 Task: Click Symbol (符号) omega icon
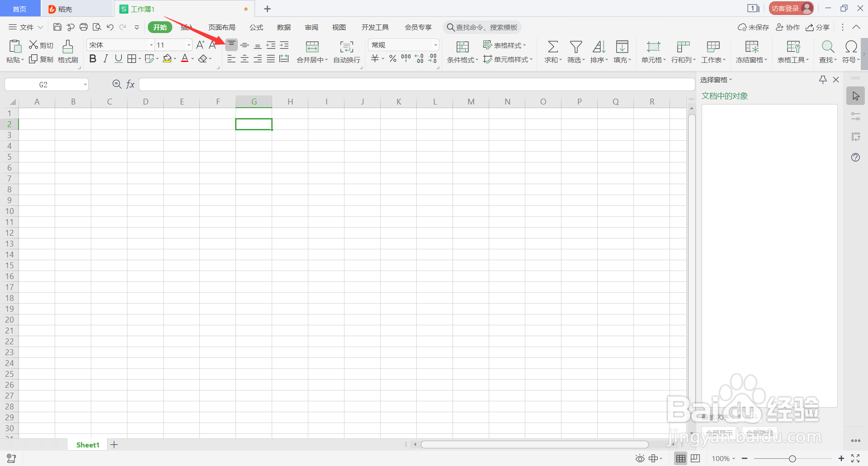[x=851, y=47]
